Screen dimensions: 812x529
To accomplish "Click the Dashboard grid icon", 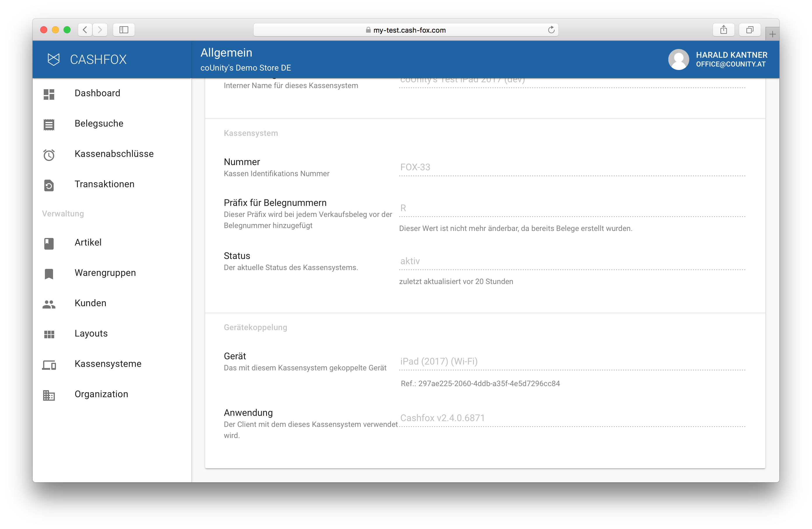I will pyautogui.click(x=49, y=94).
